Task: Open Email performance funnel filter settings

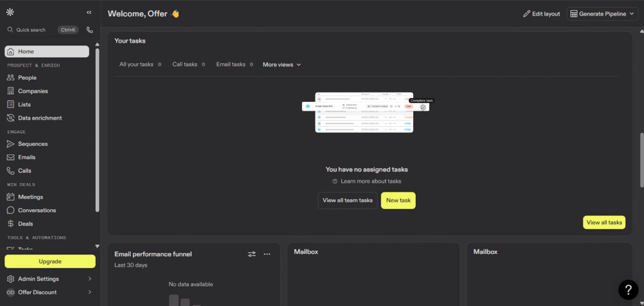Action: click(252, 254)
